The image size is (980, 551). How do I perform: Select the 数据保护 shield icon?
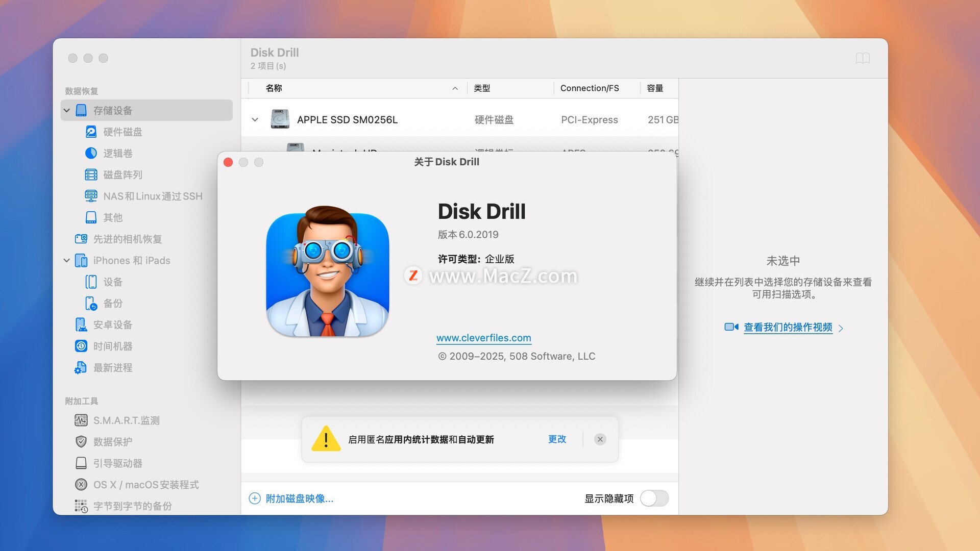pyautogui.click(x=81, y=442)
